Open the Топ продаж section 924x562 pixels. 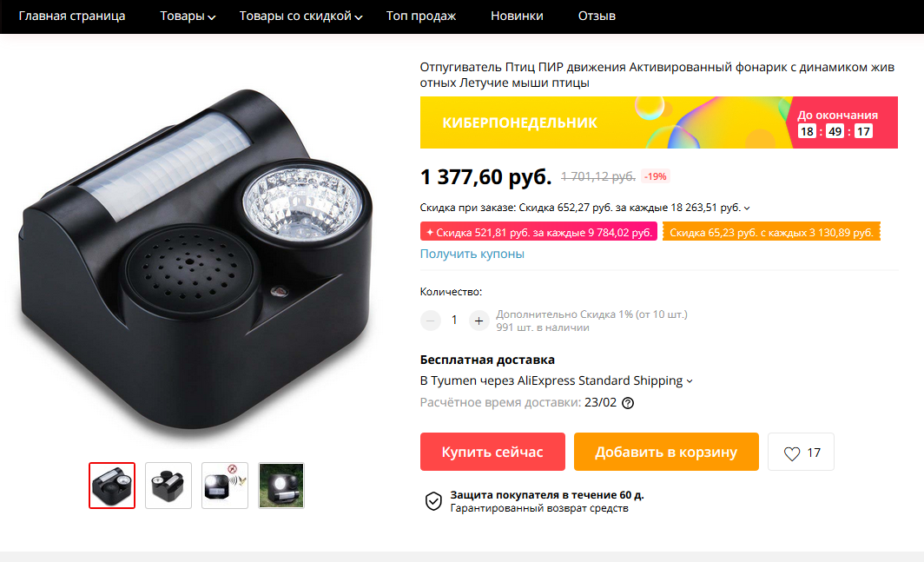(x=420, y=16)
